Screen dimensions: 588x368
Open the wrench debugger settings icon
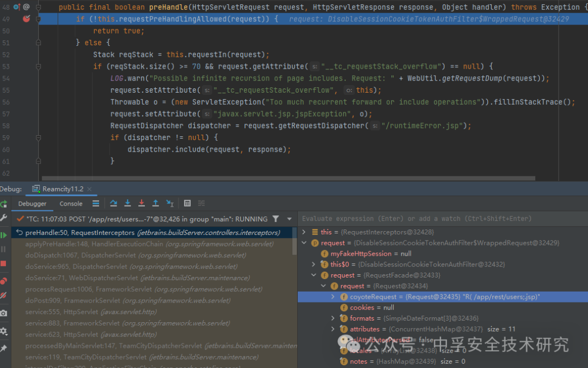[3, 218]
